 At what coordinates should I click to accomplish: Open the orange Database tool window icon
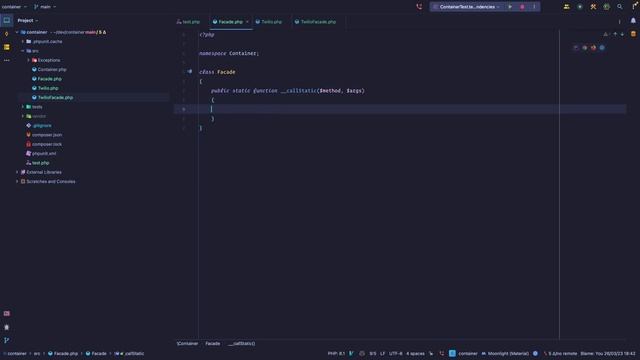pos(633,34)
